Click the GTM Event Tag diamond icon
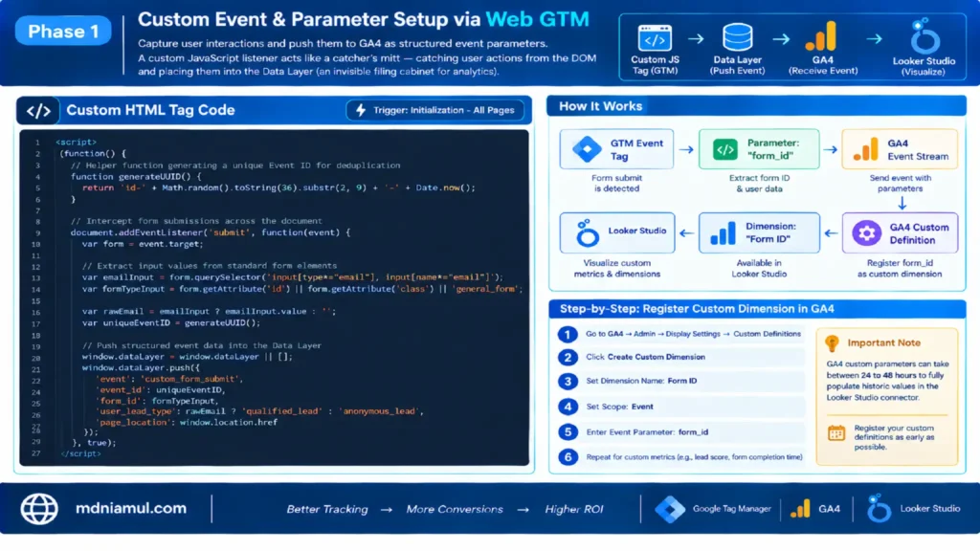Image resolution: width=980 pixels, height=551 pixels. [587, 149]
